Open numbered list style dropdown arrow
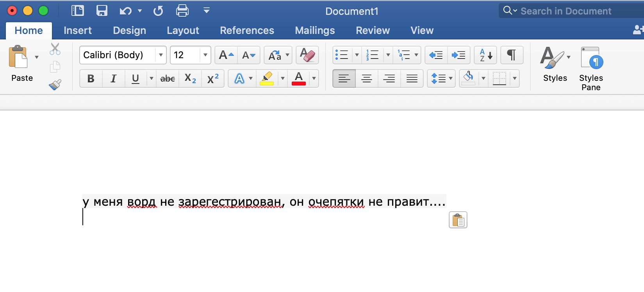This screenshot has height=292, width=644. pyautogui.click(x=388, y=55)
